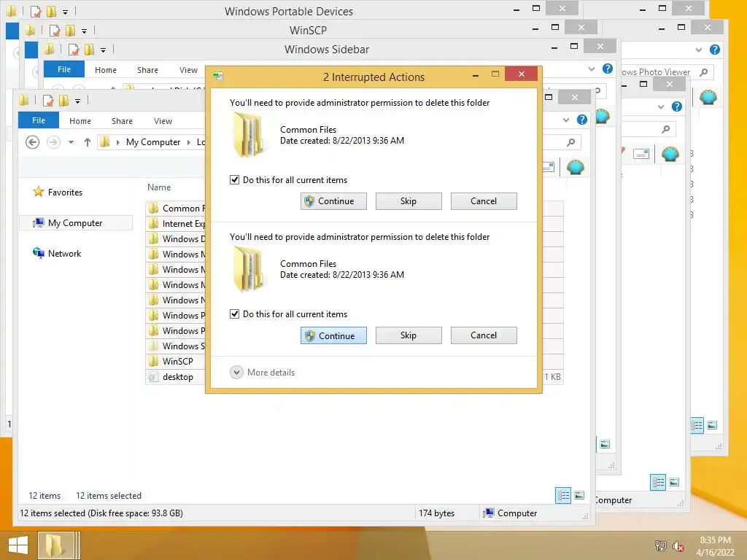Image resolution: width=747 pixels, height=560 pixels.
Task: Expand ribbon chevron in Windows Sidebar window
Action: click(591, 69)
